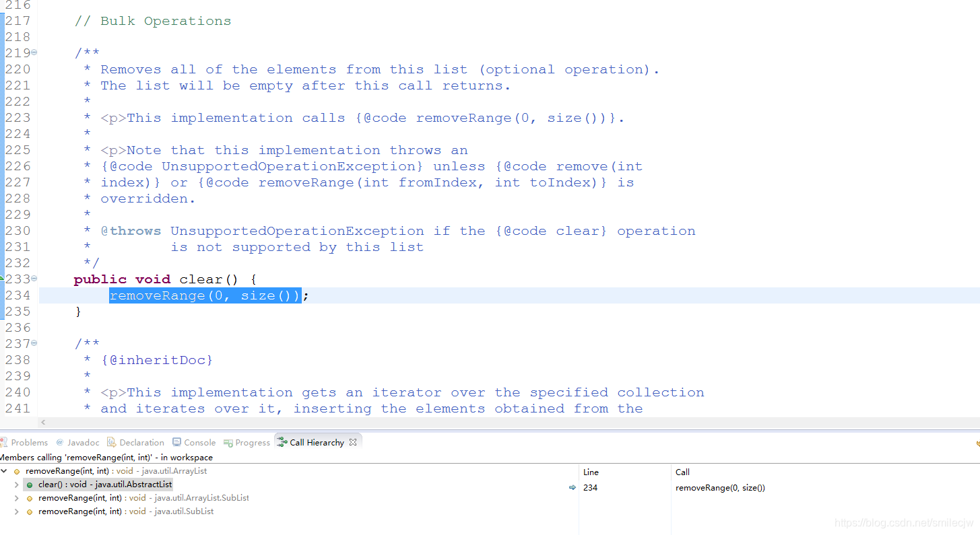
Task: Collapse the removeRange ArrayList root node
Action: pos(4,471)
